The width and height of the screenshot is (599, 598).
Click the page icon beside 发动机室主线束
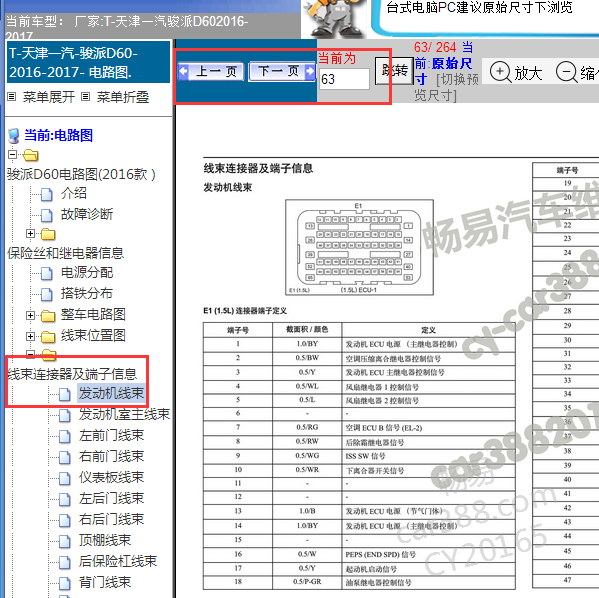[x=65, y=415]
